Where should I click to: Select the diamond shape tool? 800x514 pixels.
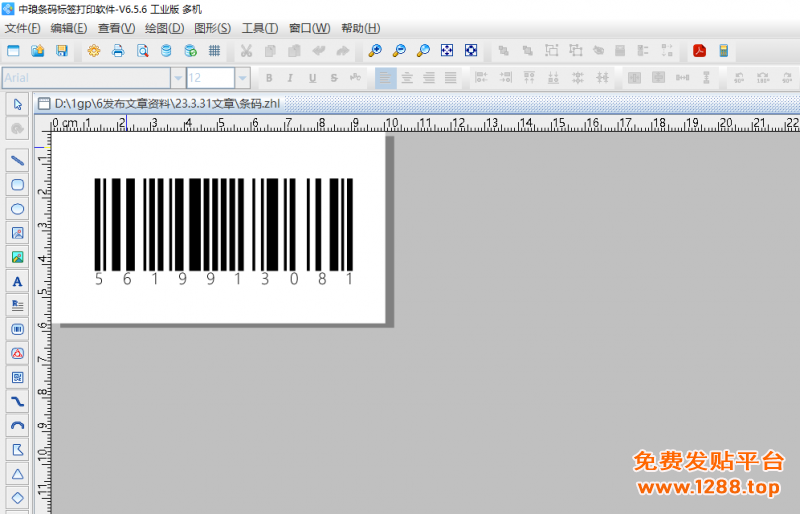17,498
